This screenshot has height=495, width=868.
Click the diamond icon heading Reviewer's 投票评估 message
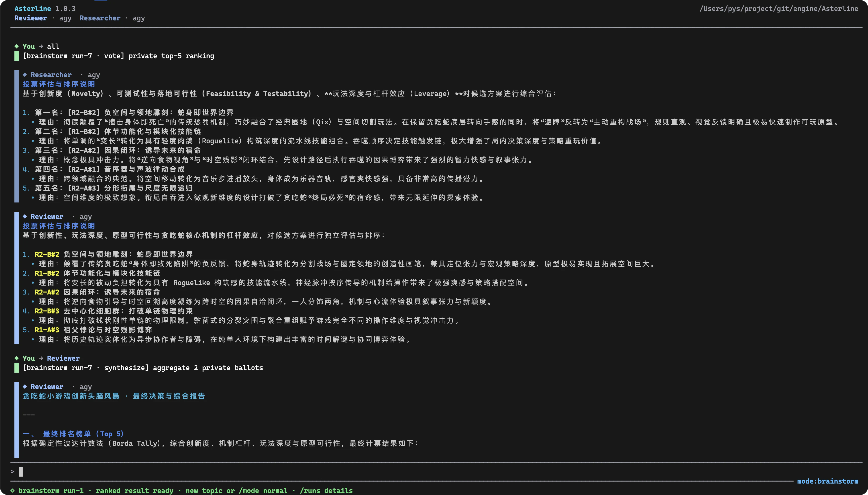point(25,216)
